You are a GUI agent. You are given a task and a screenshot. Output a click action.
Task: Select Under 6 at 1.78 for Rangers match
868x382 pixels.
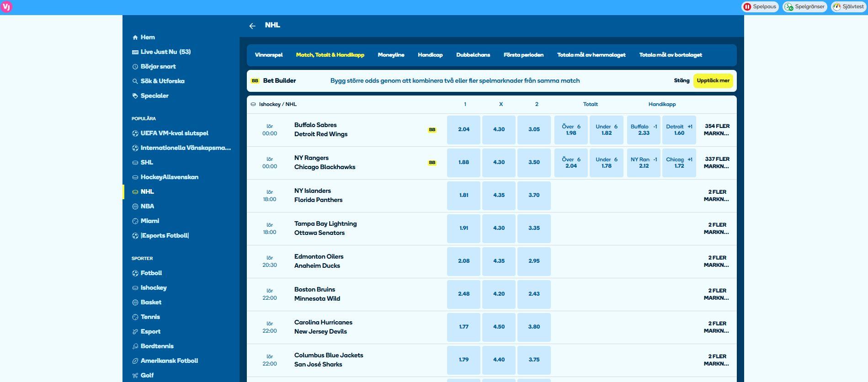point(607,163)
